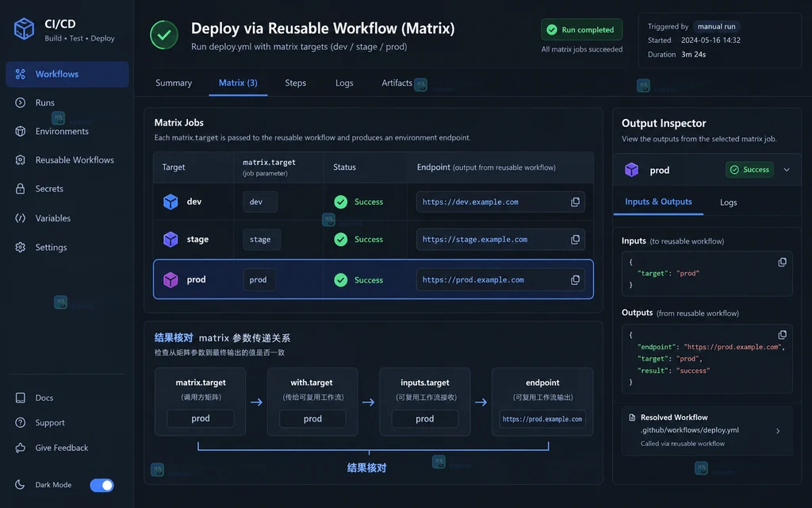
Task: Click the CI/CD cube logo
Action: (x=24, y=29)
